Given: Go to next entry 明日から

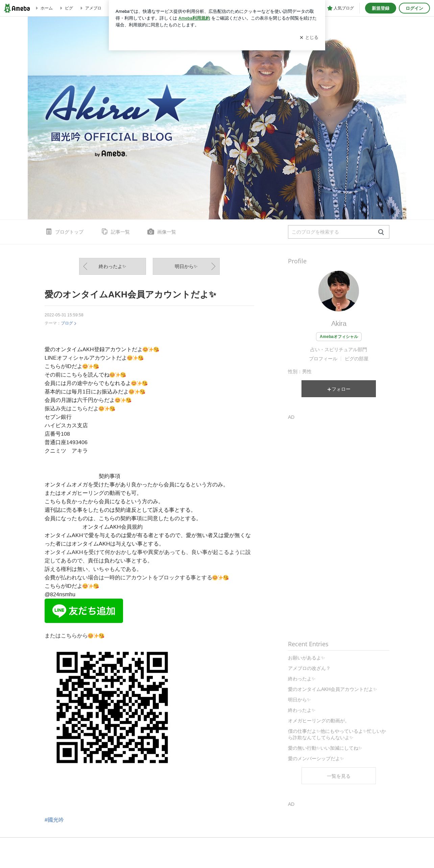Looking at the screenshot, I should [186, 266].
